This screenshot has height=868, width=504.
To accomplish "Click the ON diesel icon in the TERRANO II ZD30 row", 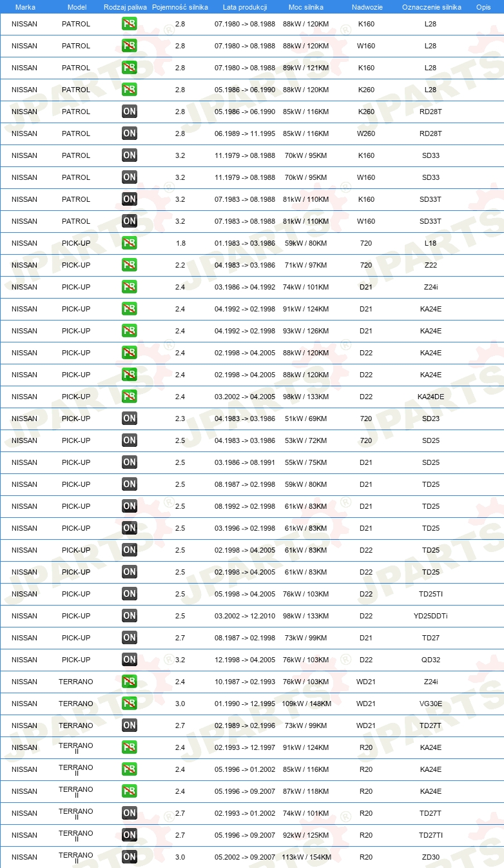I will tap(130, 857).
